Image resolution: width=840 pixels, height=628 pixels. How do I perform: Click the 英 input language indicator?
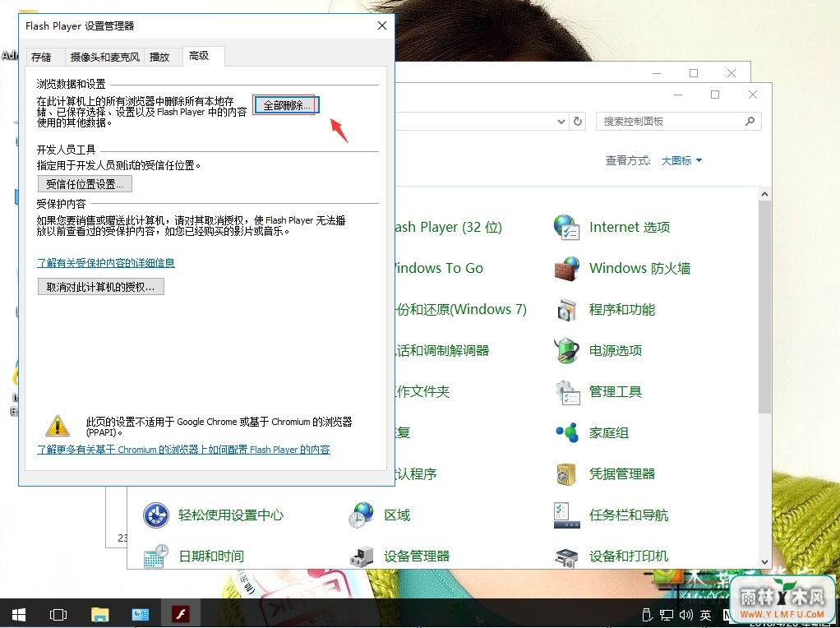point(705,615)
